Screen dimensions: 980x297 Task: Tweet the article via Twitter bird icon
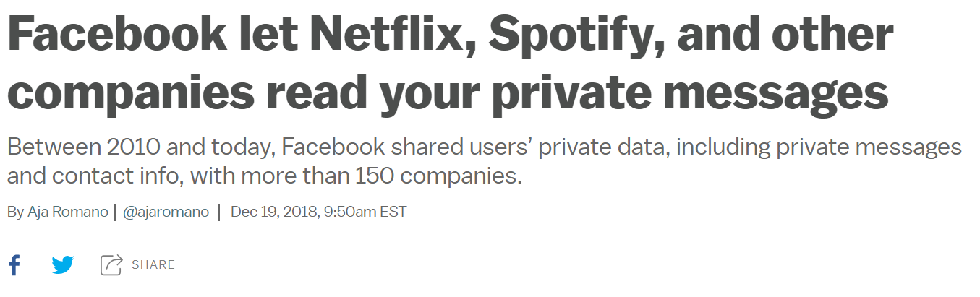(x=63, y=265)
